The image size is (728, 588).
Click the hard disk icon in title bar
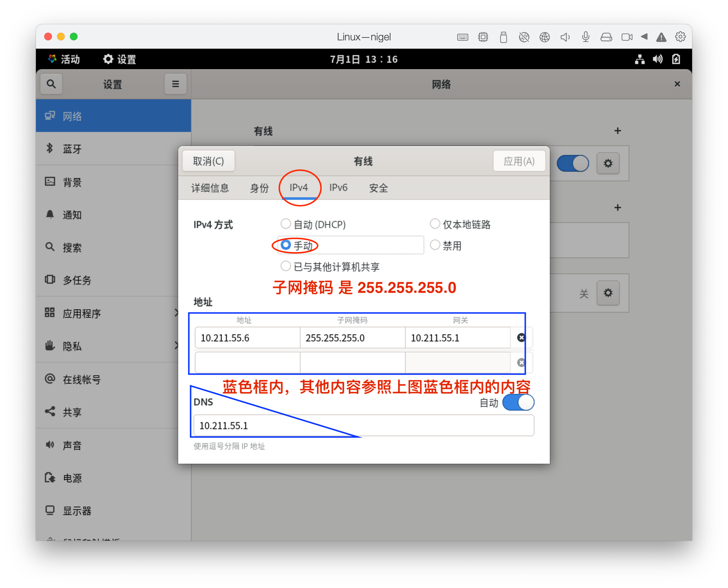tap(606, 37)
